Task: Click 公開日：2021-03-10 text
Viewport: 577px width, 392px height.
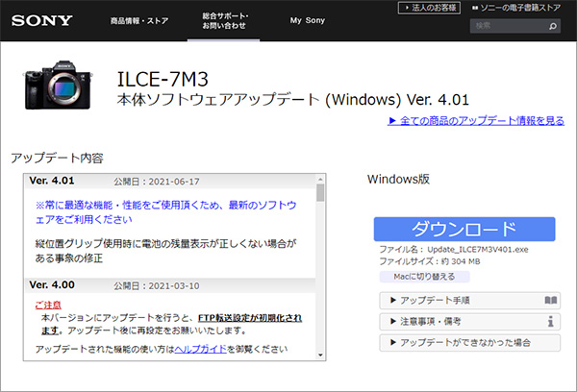Action: [x=157, y=286]
